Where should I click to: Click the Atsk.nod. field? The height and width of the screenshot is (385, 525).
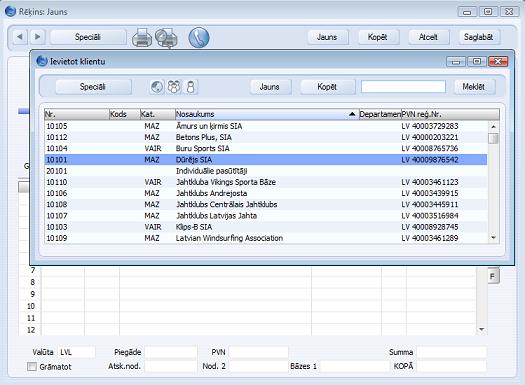(x=171, y=366)
